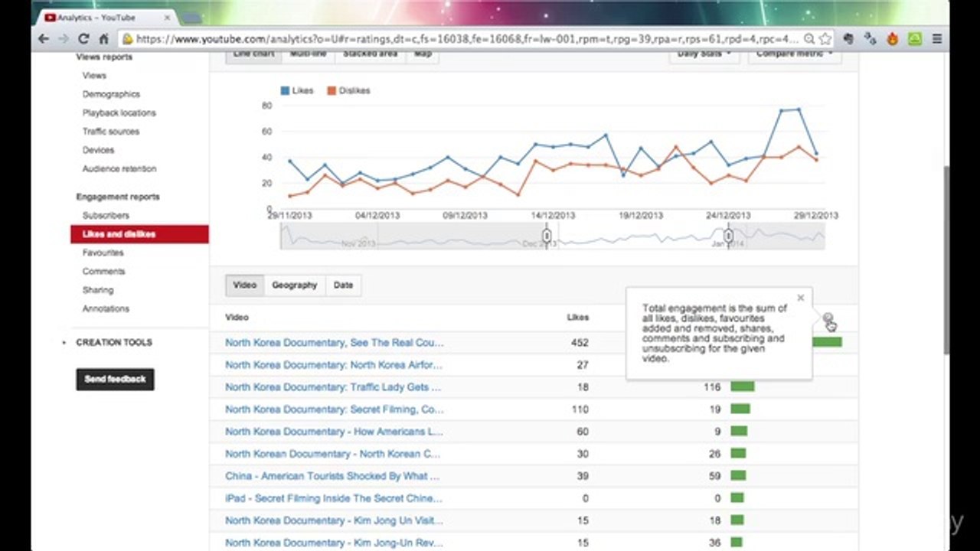Open 'North Korea Documentary - Kim Jong Un Visit...' video
Screen dimensions: 980x551
coord(334,520)
